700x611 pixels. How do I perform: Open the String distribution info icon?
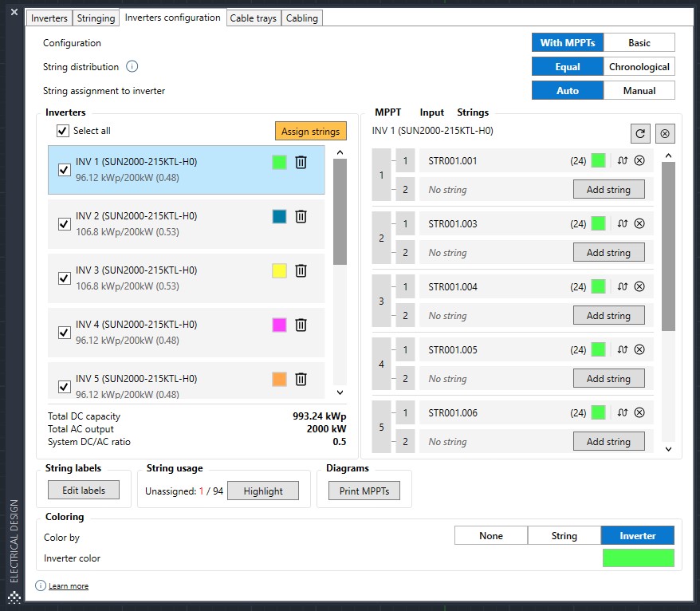tap(132, 67)
